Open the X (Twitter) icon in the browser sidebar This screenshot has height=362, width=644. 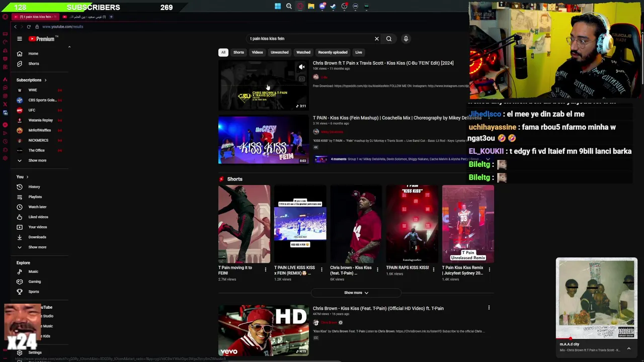pyautogui.click(x=5, y=104)
